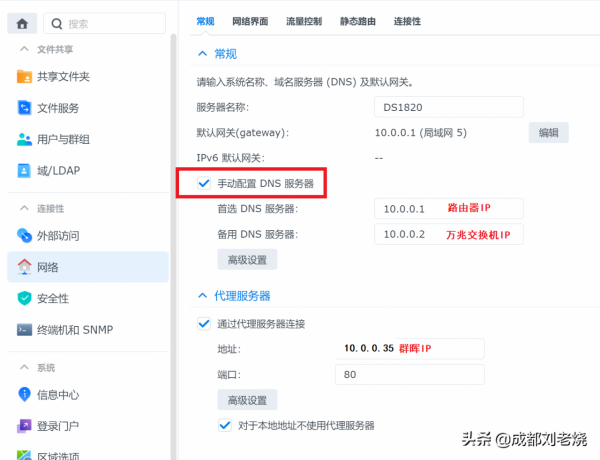The image size is (600, 460).
Task: Collapse the System (系统) sidebar group
Action: click(x=24, y=367)
